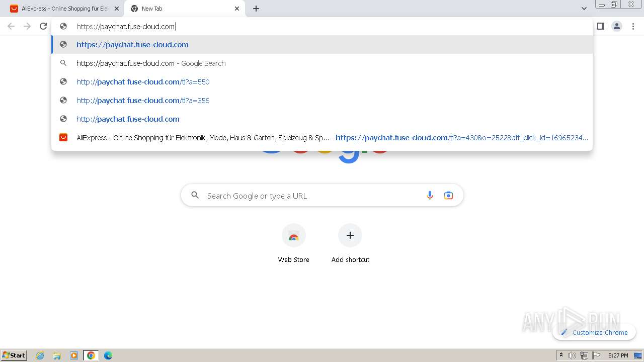Select https://paychat.fuse-cloud.com top suggestion

point(322,45)
